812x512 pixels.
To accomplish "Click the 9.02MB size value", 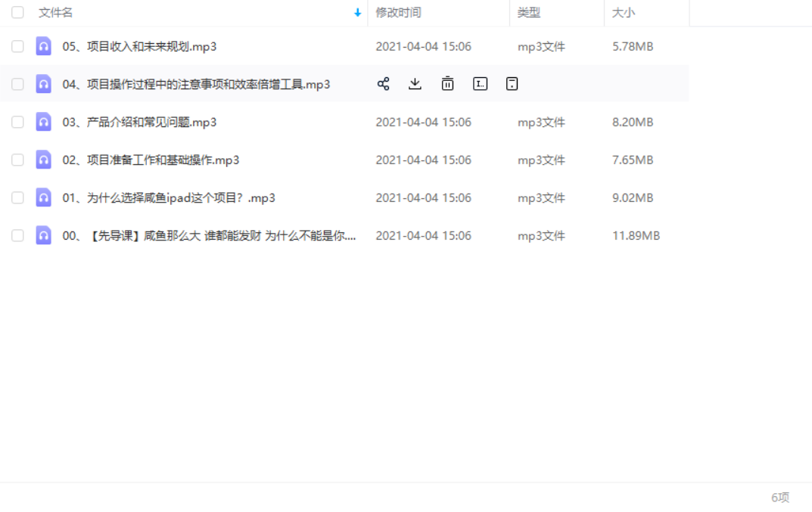I will click(x=633, y=197).
